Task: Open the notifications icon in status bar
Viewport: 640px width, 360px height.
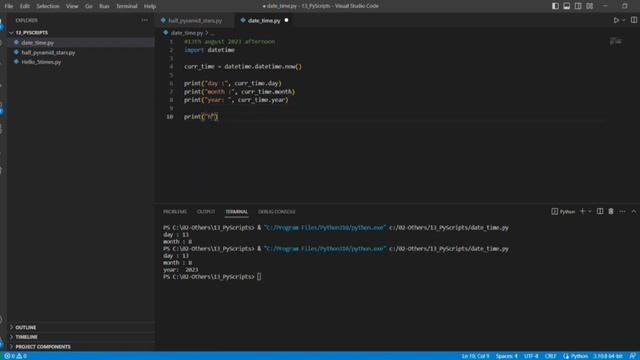Action: click(633, 356)
